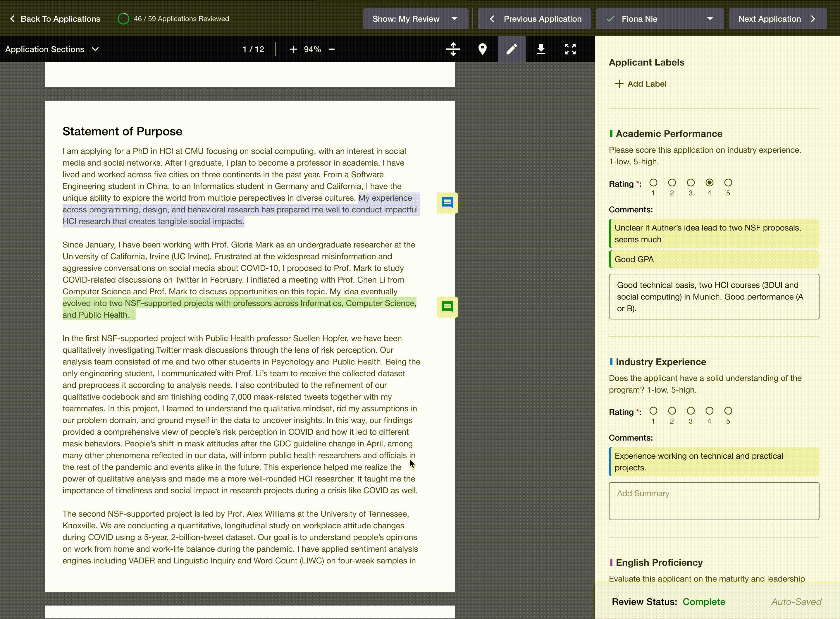This screenshot has width=840, height=619.
Task: Enter fullscreen document view
Action: [570, 49]
